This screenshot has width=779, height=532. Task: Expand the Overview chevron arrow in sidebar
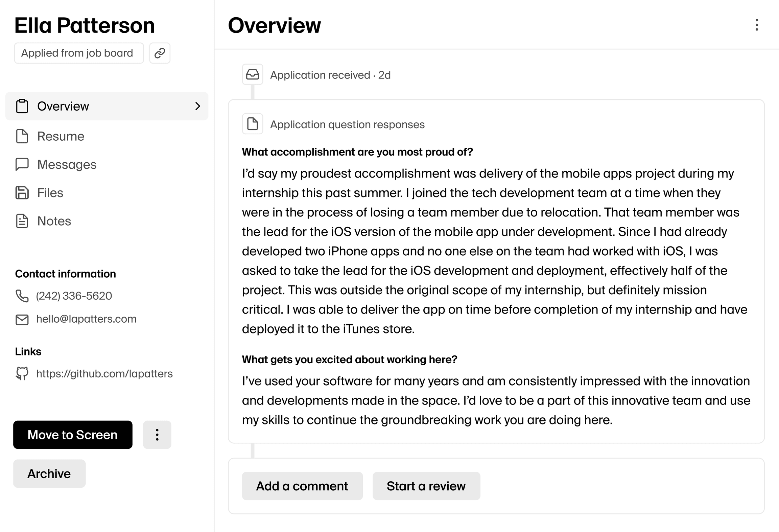198,106
